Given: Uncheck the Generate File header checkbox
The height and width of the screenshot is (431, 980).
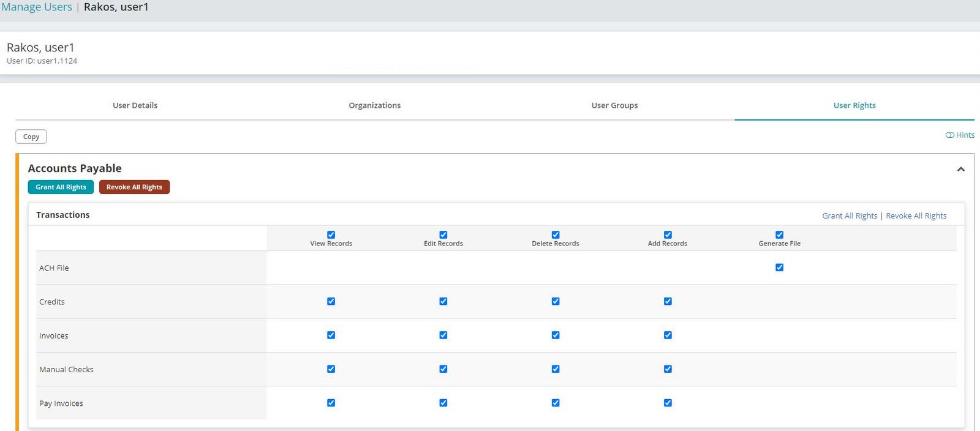Looking at the screenshot, I should tap(779, 235).
